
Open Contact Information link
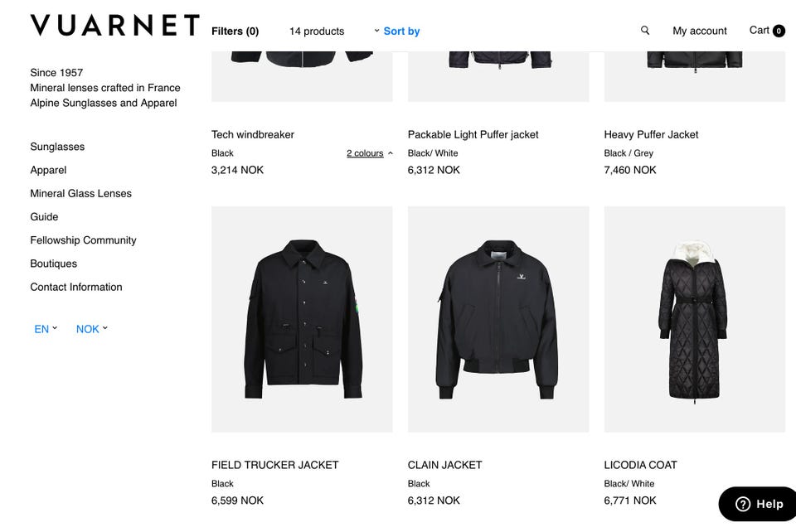click(76, 287)
